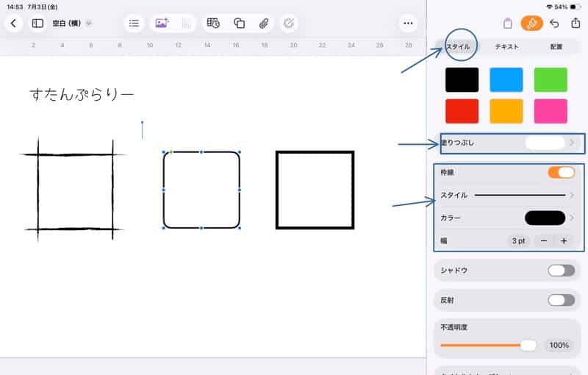Open the border カラー picker chevron
588x375 pixels.
tap(572, 218)
